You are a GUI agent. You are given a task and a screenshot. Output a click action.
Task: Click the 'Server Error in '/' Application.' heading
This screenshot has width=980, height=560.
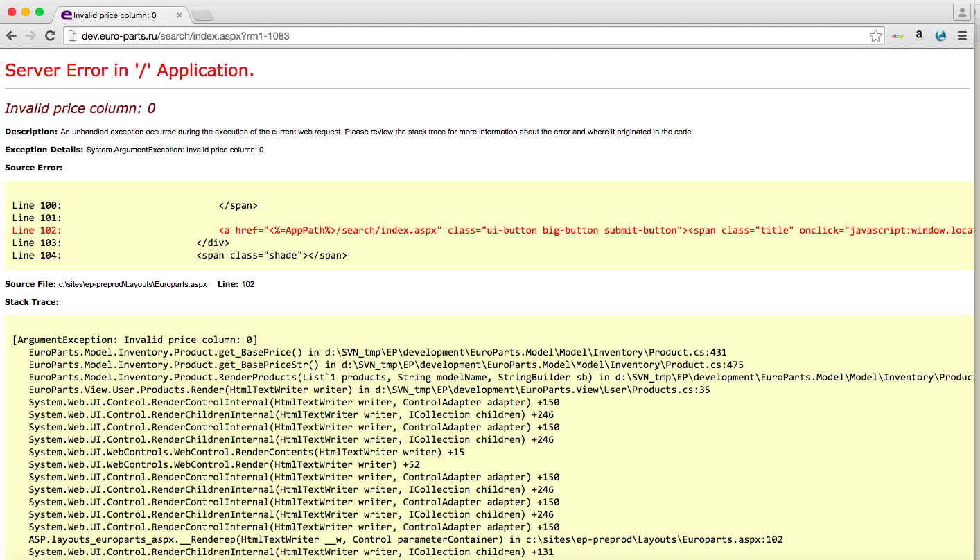pyautogui.click(x=130, y=70)
